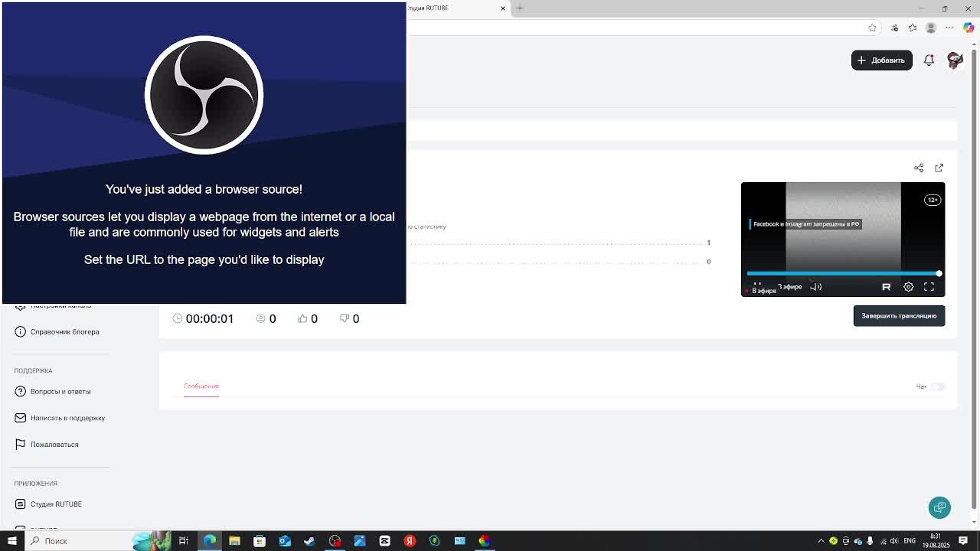
Task: Switch to Microsoft Edge on the taskbar
Action: 209,541
